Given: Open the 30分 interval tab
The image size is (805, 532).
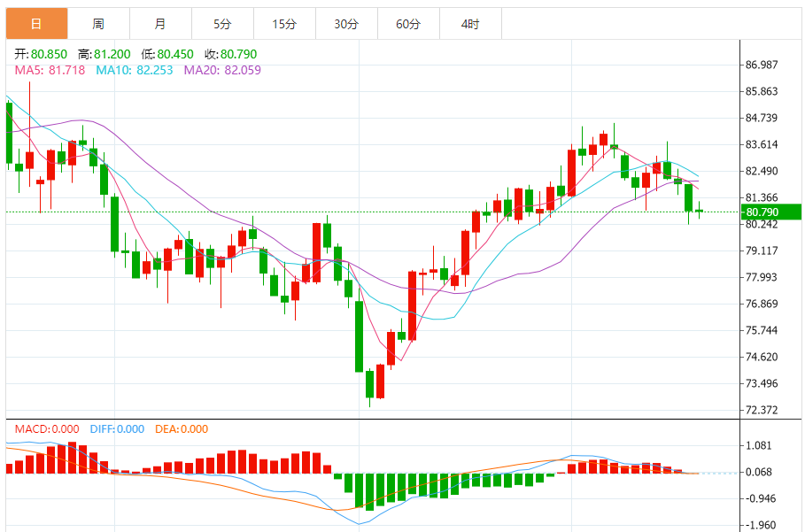Looking at the screenshot, I should tap(346, 24).
